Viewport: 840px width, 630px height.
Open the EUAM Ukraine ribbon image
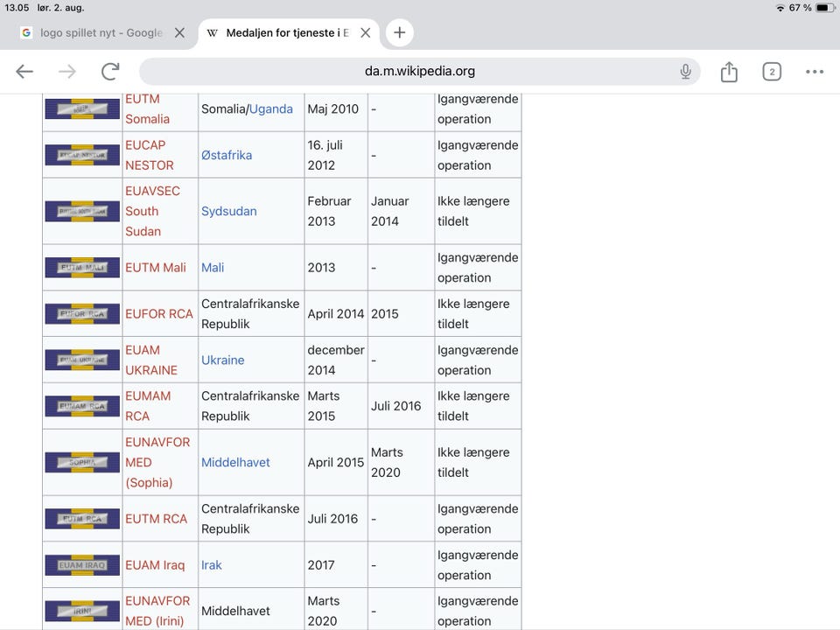[x=82, y=360]
